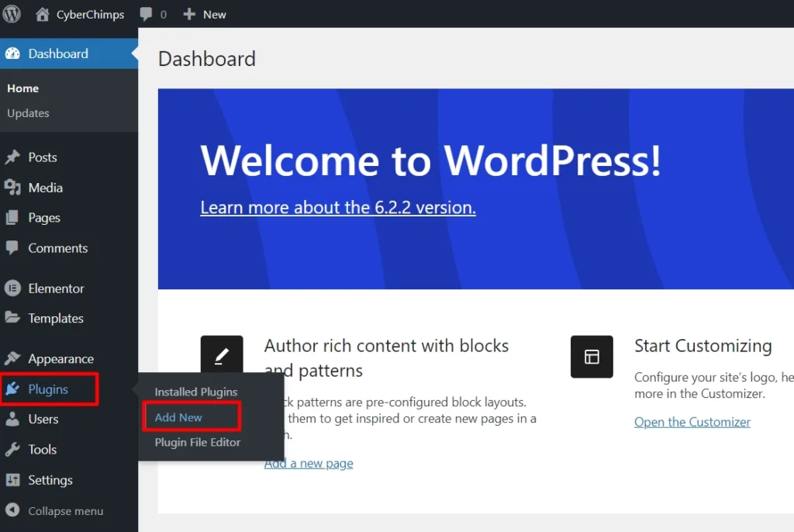Open the CyberChimps site home icon
Viewport: 794px width, 532px height.
click(43, 14)
